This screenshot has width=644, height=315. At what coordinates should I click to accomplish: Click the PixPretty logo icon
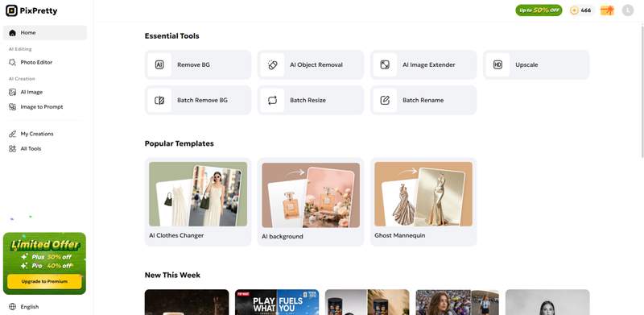click(x=11, y=11)
